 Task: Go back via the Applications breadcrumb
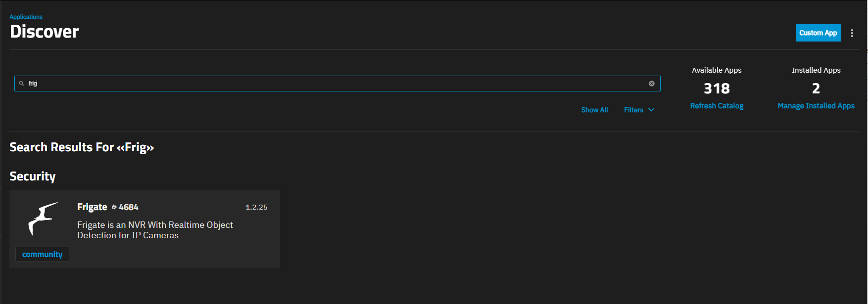(26, 17)
